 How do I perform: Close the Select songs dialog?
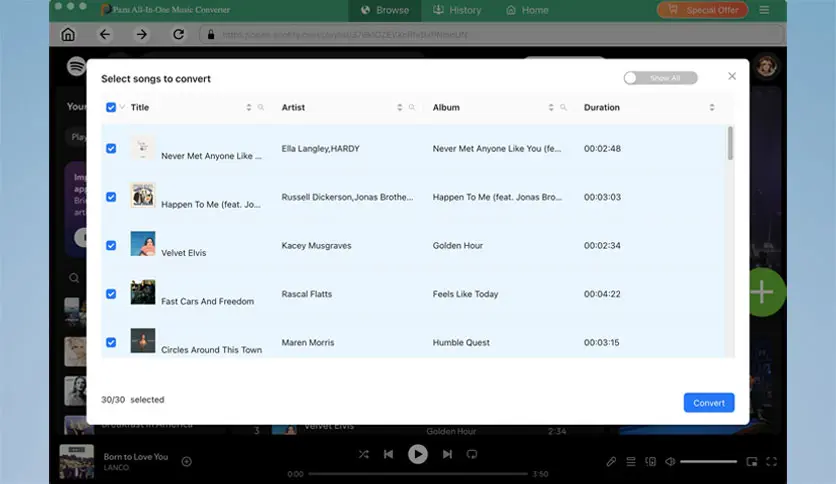pyautogui.click(x=732, y=76)
